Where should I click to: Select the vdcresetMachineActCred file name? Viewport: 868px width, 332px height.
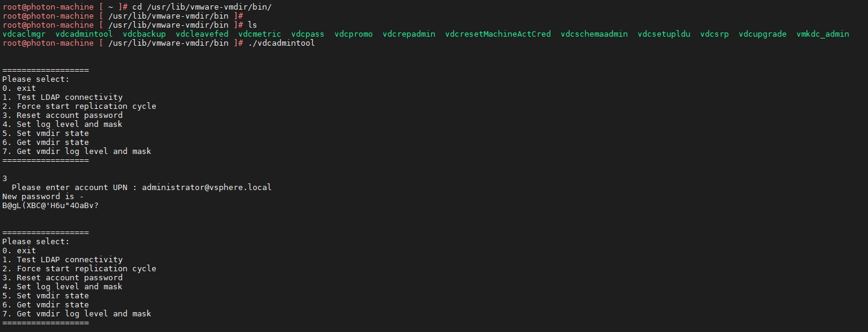click(497, 34)
